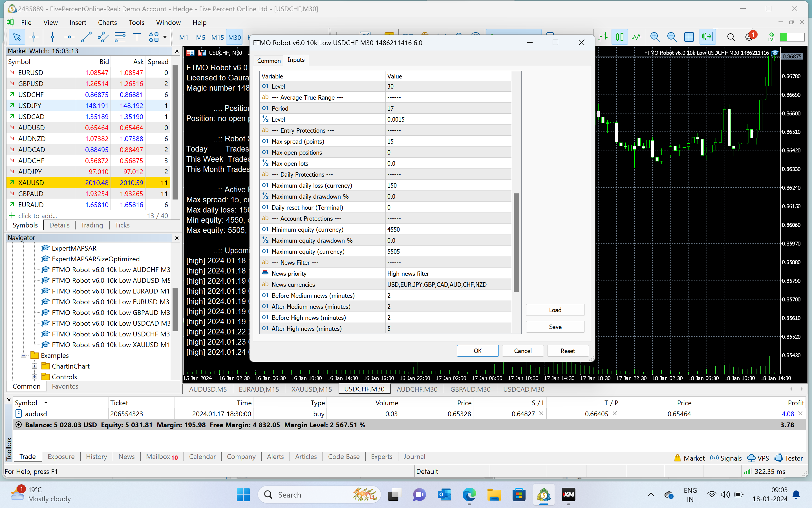812x508 pixels.
Task: Open VPS in the Toolbox bar
Action: [758, 458]
